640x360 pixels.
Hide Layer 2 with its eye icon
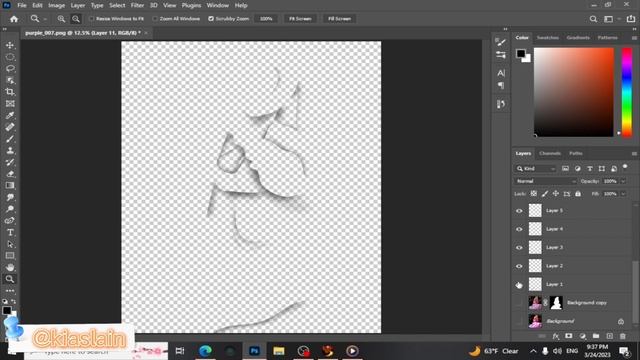click(519, 266)
